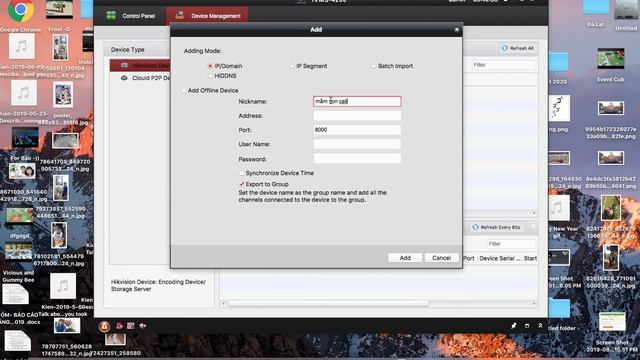Viewport: 640px width, 360px height.
Task: Select Hikvision Device in Device Type list
Action: pos(140,66)
